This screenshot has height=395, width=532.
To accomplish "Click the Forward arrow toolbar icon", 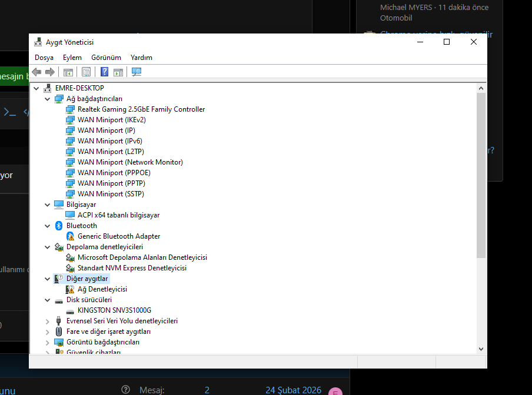I will click(50, 72).
